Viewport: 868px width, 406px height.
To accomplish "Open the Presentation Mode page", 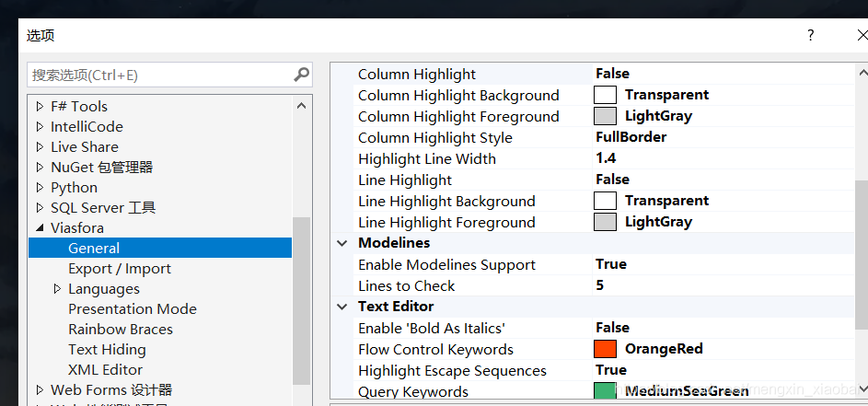I will (x=133, y=309).
